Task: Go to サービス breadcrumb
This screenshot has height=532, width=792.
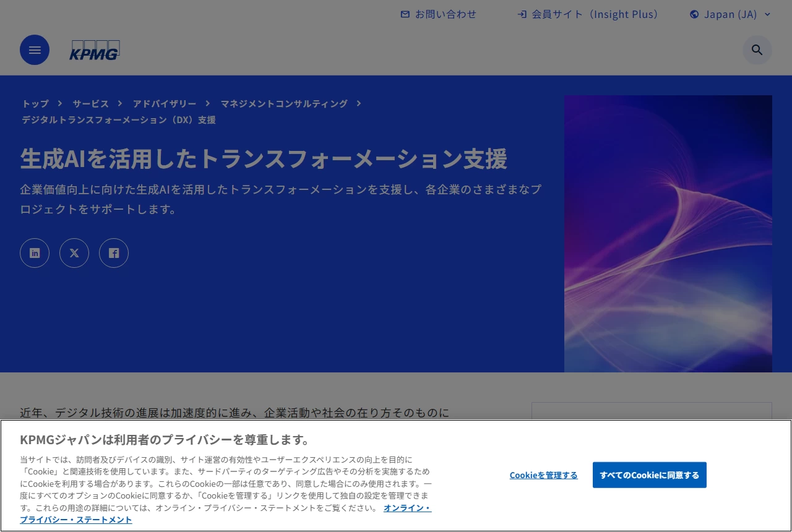Action: point(90,103)
